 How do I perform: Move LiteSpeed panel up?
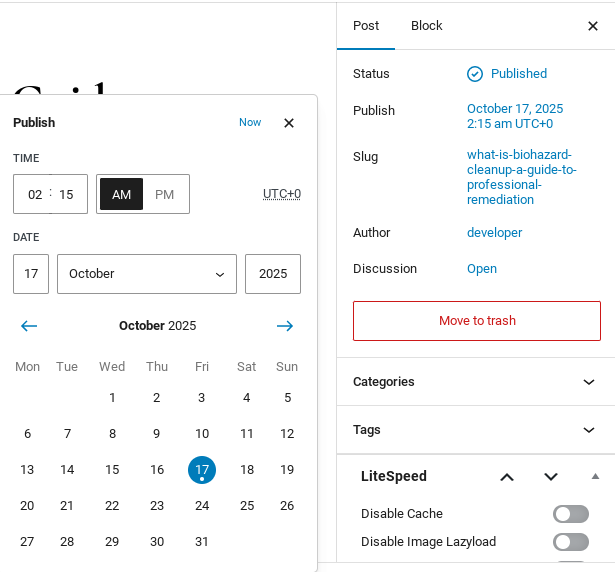click(x=507, y=477)
